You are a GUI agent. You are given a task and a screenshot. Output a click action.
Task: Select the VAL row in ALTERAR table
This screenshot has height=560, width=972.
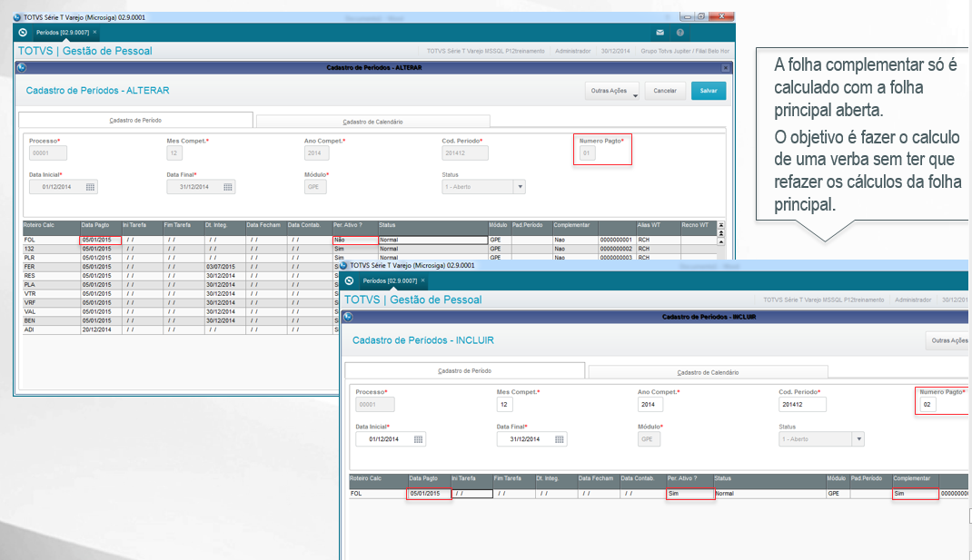coord(180,311)
